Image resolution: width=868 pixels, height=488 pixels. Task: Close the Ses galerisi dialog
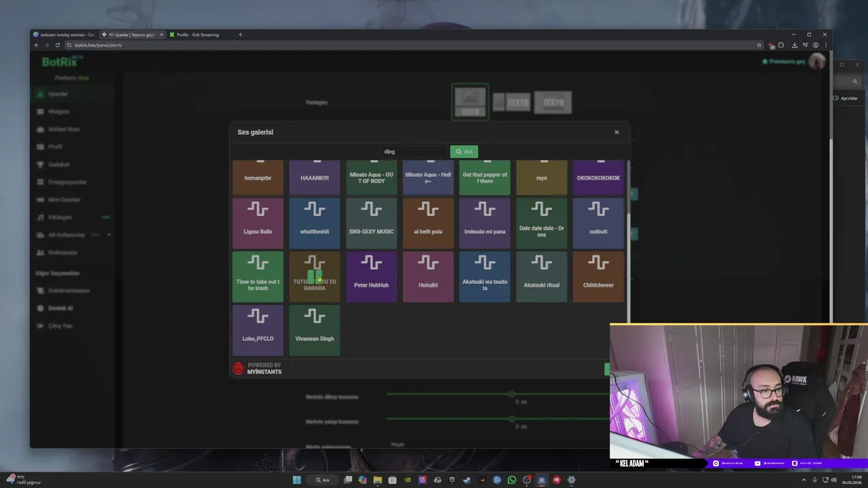[616, 132]
